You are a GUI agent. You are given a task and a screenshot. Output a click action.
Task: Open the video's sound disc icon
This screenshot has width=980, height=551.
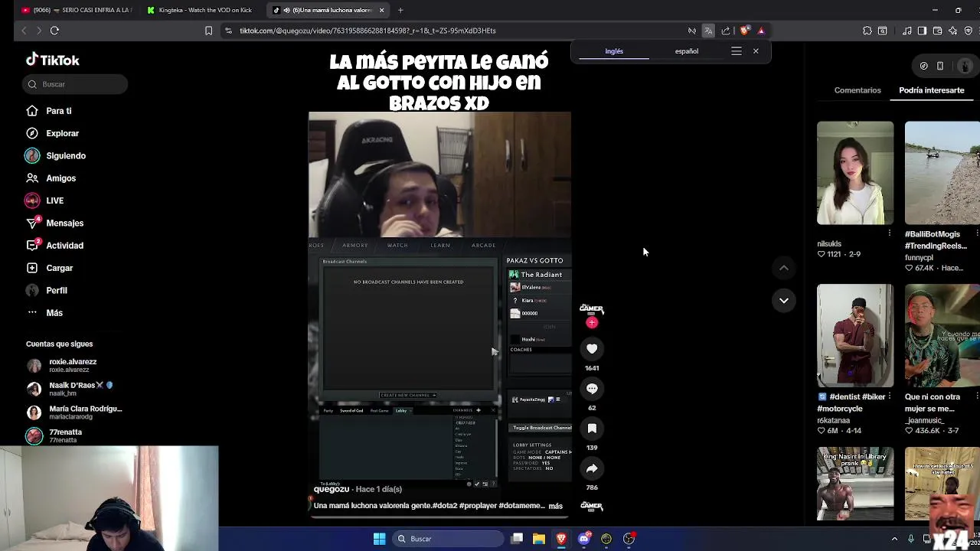point(591,506)
